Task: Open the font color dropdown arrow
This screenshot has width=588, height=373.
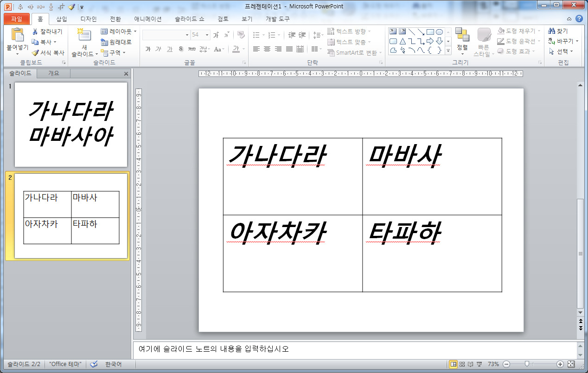Action: [244, 49]
